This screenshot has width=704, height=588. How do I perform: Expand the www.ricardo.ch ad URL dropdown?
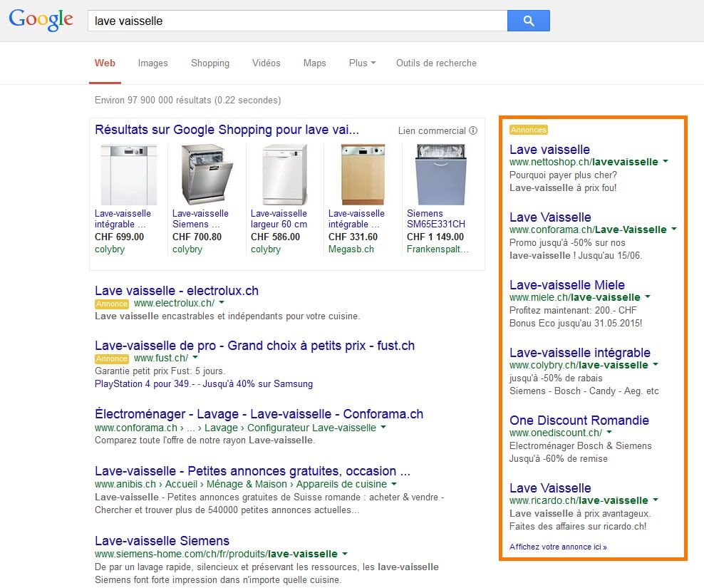pyautogui.click(x=656, y=500)
